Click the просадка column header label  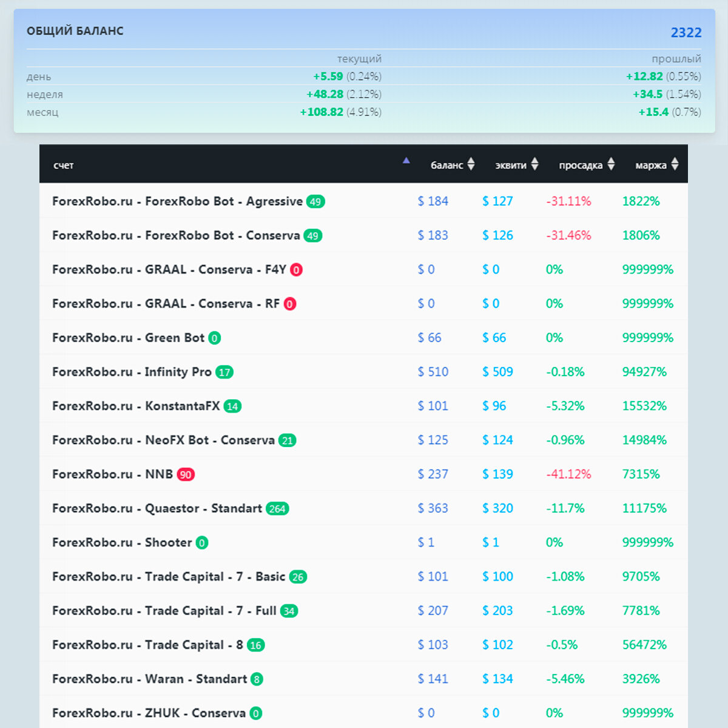(581, 165)
